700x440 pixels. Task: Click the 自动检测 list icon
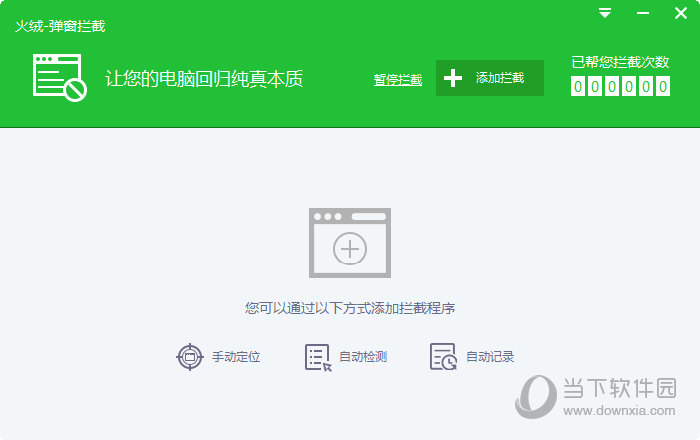point(318,357)
